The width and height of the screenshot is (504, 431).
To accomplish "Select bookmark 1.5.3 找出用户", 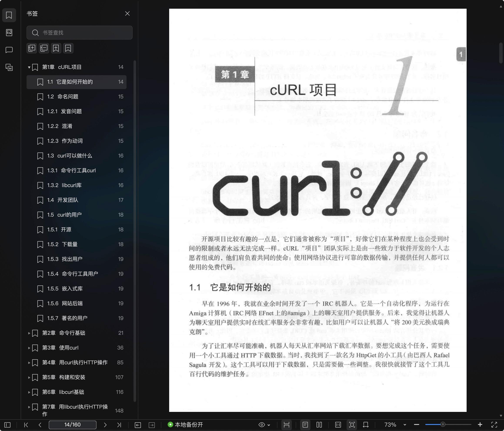I will coord(76,259).
